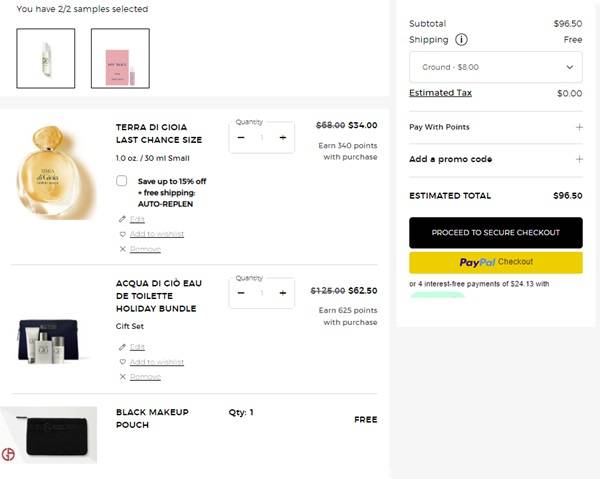This screenshot has width=600, height=479.
Task: Click the shipping info icon
Action: 461,40
